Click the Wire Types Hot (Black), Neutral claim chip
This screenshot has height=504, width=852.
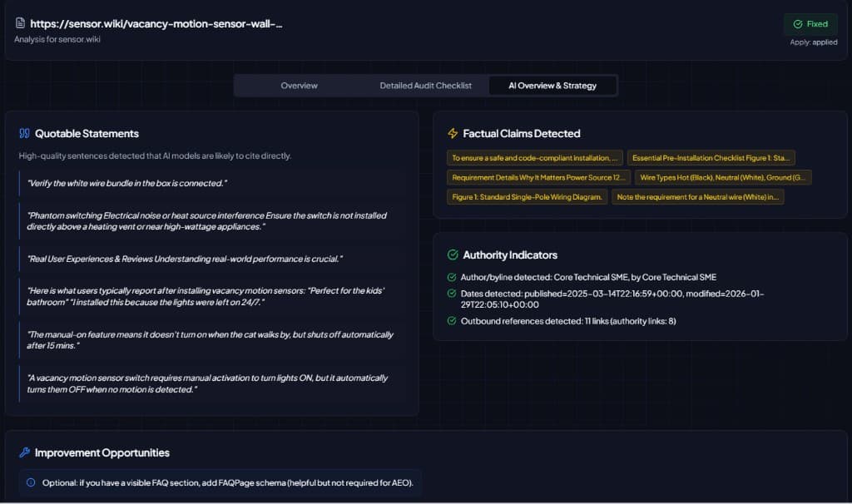[723, 177]
